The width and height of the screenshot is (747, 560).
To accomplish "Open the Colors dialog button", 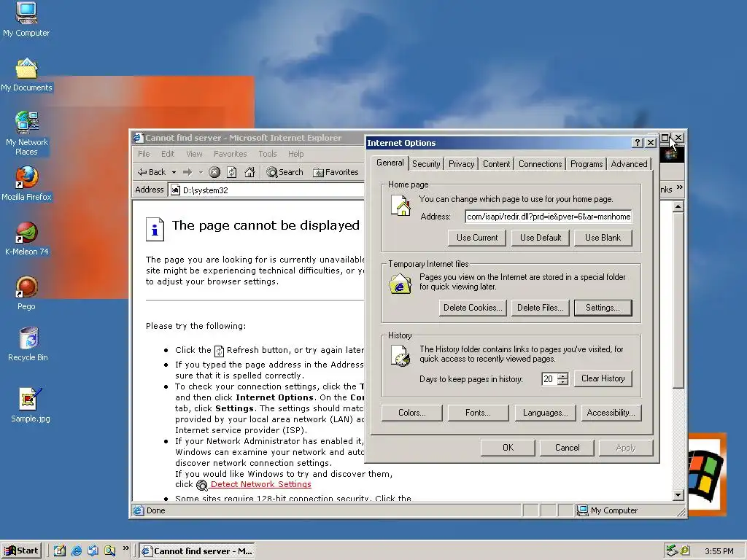I will pos(412,413).
